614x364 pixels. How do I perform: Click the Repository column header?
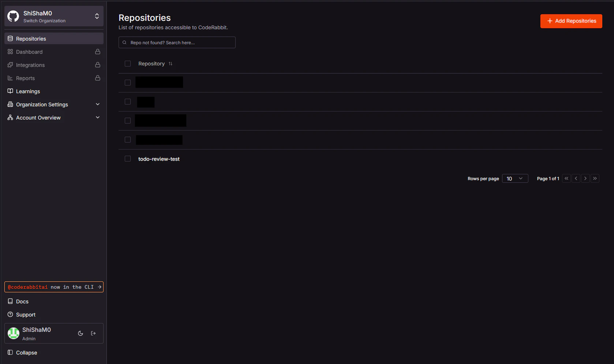click(x=151, y=64)
